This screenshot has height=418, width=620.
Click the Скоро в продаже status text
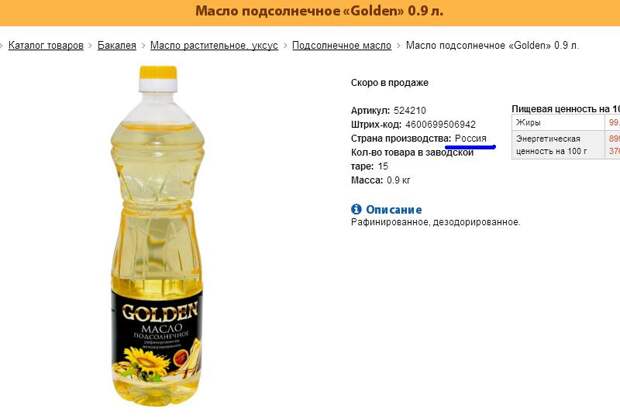[389, 83]
